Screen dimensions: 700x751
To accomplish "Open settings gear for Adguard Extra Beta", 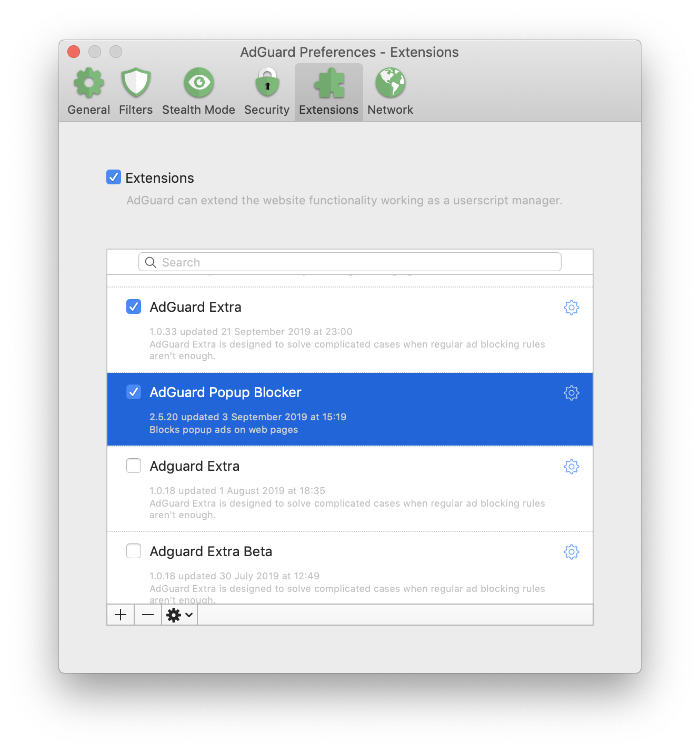I will [571, 552].
